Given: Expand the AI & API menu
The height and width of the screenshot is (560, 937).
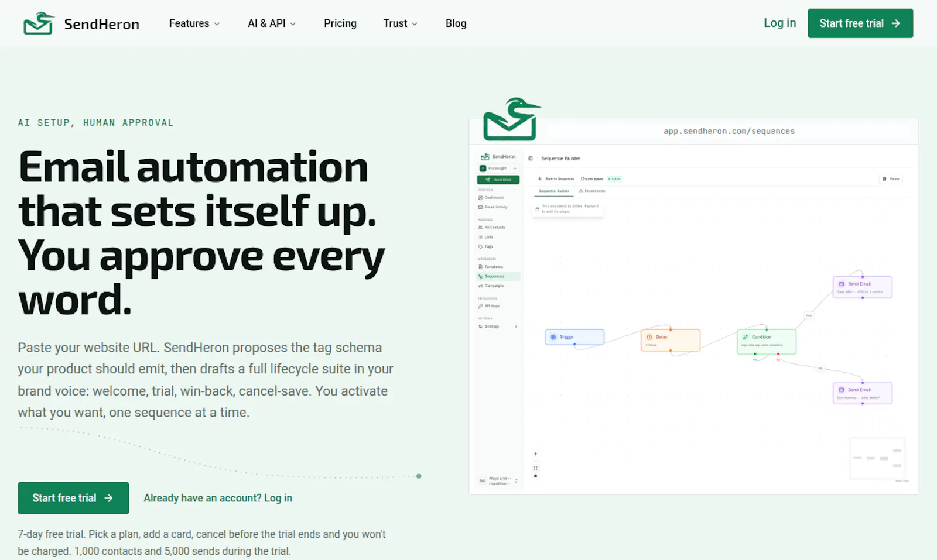Looking at the screenshot, I should [272, 23].
